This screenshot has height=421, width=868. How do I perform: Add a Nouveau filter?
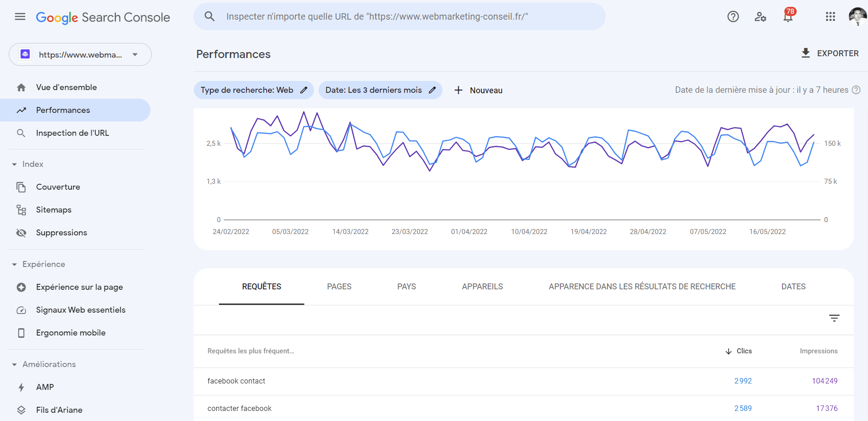(478, 90)
